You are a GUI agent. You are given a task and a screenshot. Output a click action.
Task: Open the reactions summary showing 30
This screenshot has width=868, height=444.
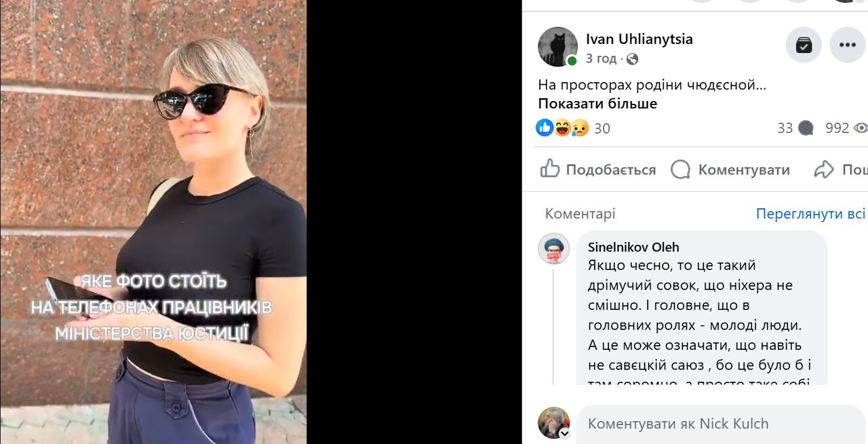pyautogui.click(x=573, y=127)
